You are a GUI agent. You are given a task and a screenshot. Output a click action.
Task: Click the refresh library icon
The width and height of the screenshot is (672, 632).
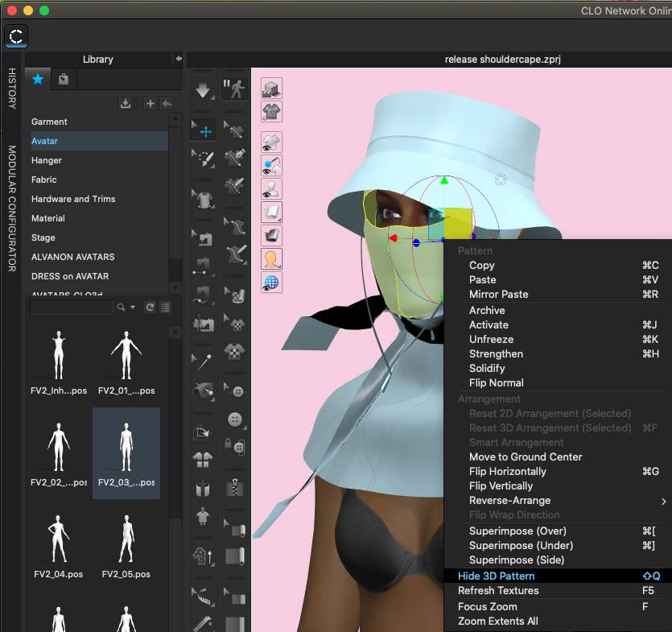150,307
